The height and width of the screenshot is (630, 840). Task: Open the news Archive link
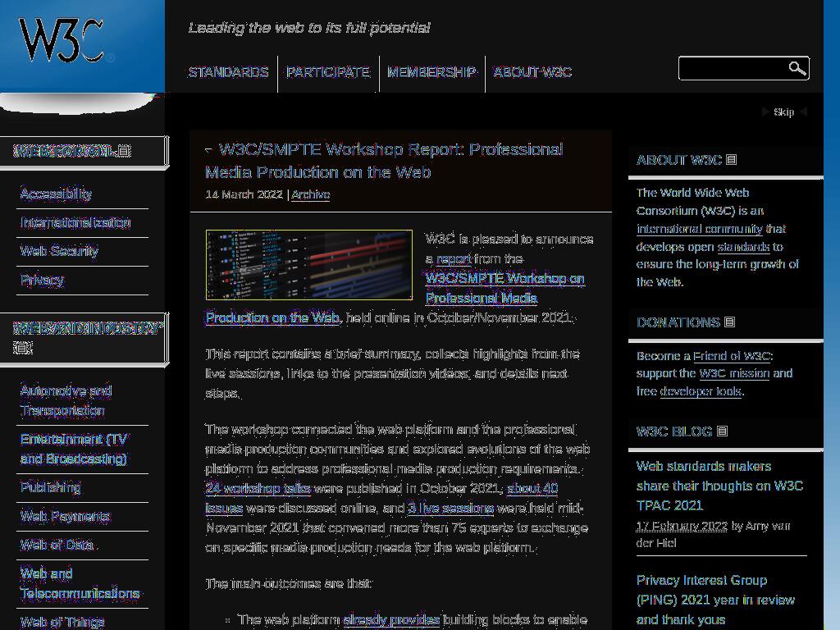point(311,194)
